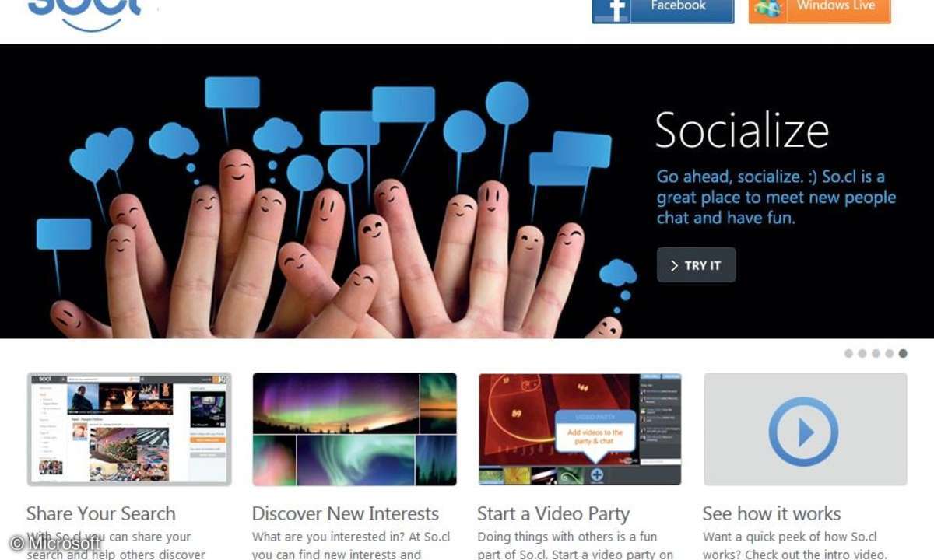
Task: Click the TRY IT button
Action: tap(697, 265)
